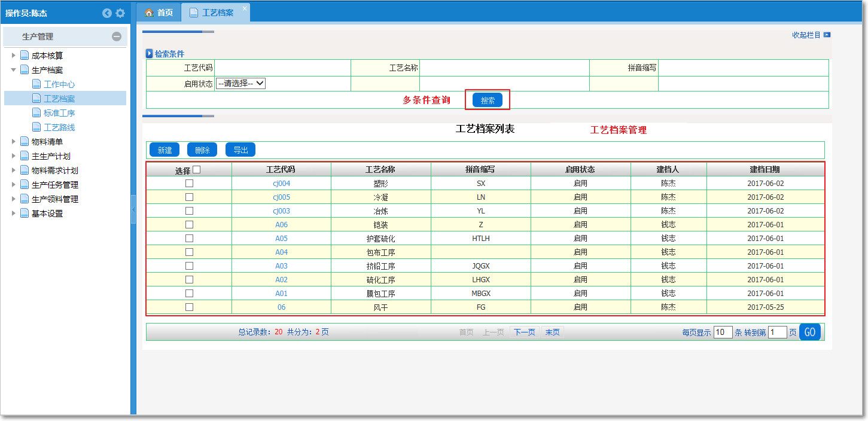Click the 收起栏目 collapse icon
868x421 pixels.
827,35
